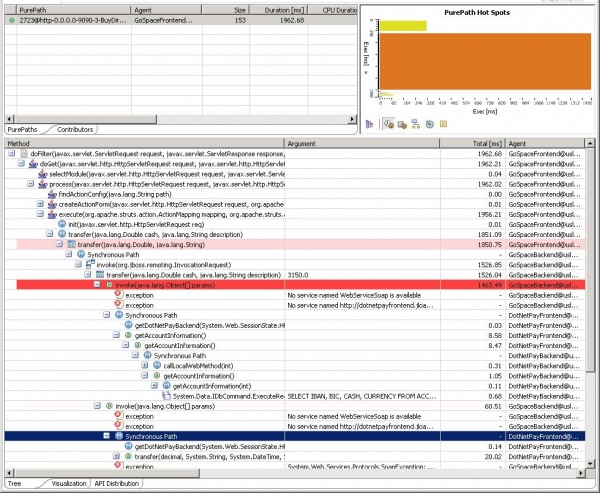Sort by the Argument column header
Image resolution: width=600 pixels, height=493 pixels.
[x=362, y=144]
